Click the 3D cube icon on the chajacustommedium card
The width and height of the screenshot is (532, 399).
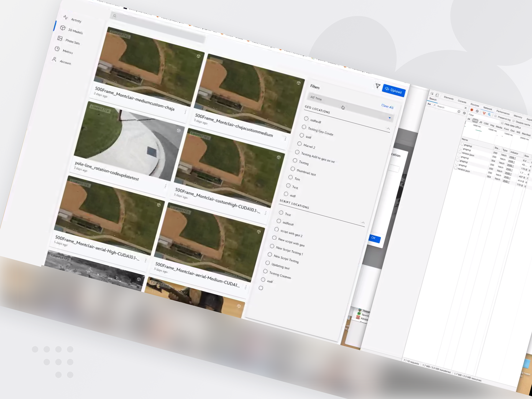pyautogui.click(x=299, y=83)
